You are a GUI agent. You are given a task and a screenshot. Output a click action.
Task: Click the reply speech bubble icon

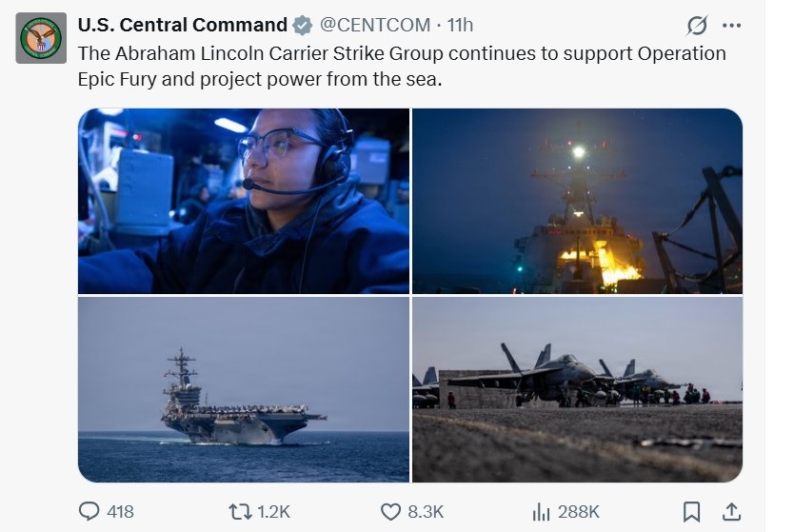click(x=89, y=511)
